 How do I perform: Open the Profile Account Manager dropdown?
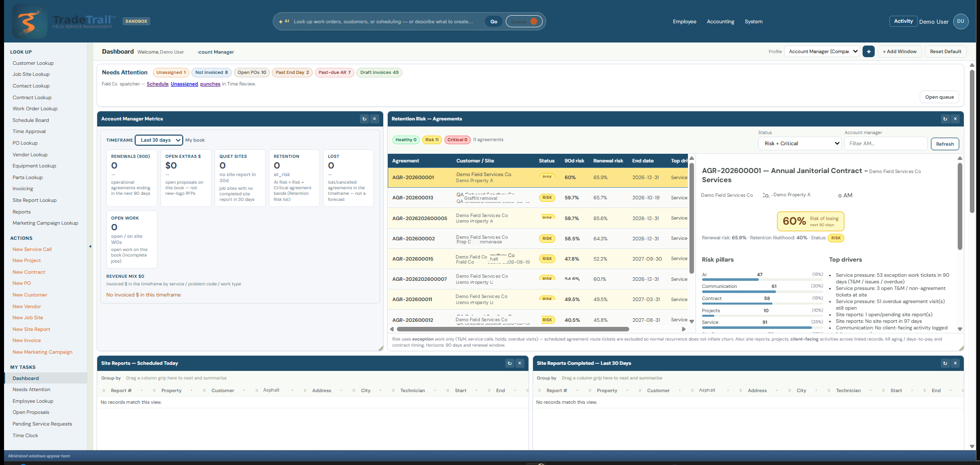(x=822, y=52)
